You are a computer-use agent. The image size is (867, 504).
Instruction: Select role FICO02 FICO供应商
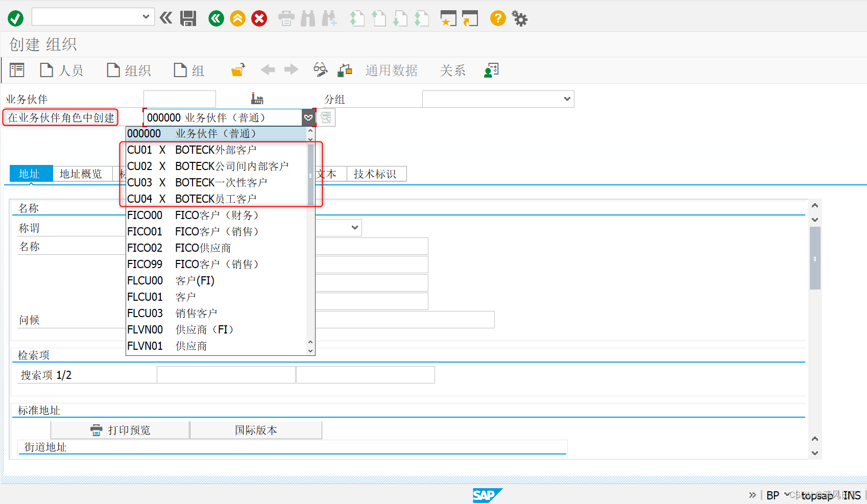[x=216, y=248]
